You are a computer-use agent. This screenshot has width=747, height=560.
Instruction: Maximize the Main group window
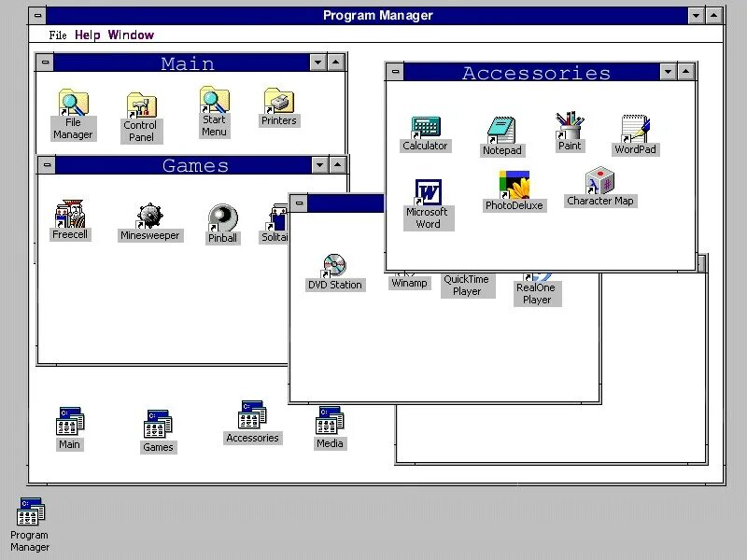336,62
